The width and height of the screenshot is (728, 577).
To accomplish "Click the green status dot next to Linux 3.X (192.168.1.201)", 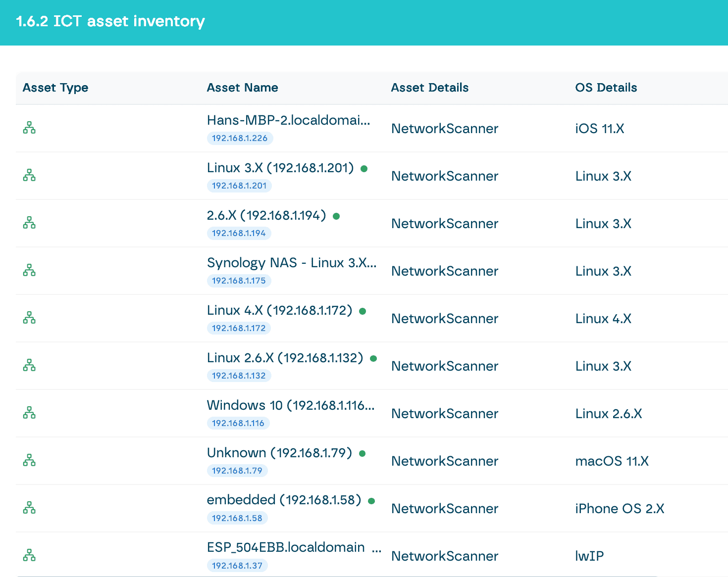I will click(364, 169).
